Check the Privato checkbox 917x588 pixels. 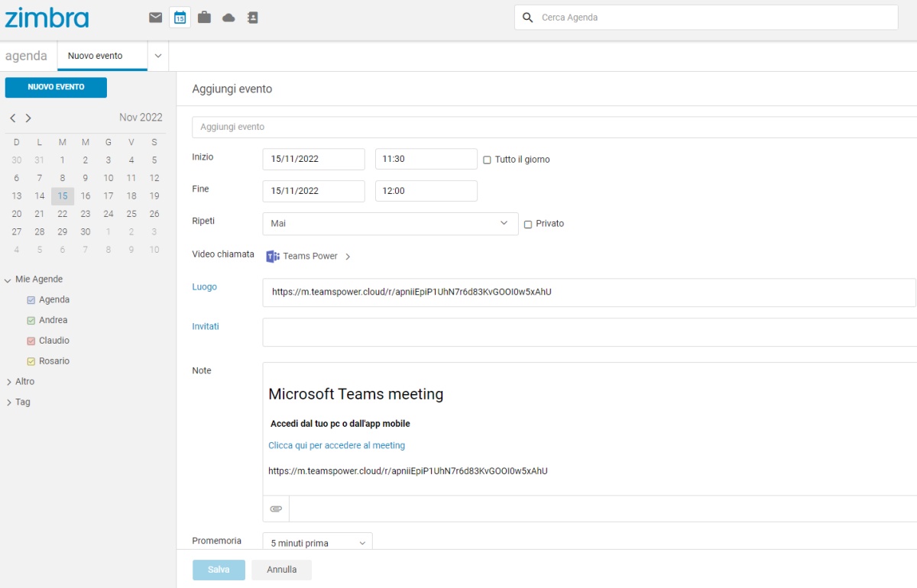527,225
